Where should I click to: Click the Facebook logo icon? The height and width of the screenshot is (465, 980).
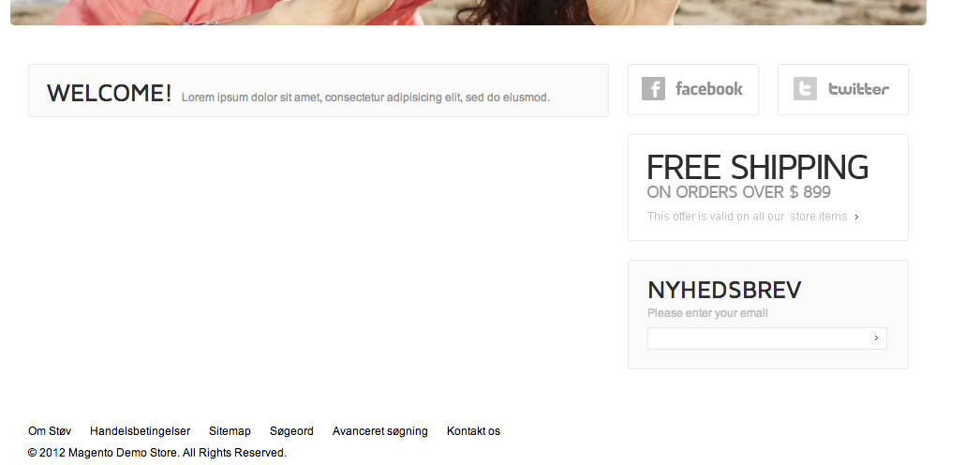pyautogui.click(x=653, y=89)
